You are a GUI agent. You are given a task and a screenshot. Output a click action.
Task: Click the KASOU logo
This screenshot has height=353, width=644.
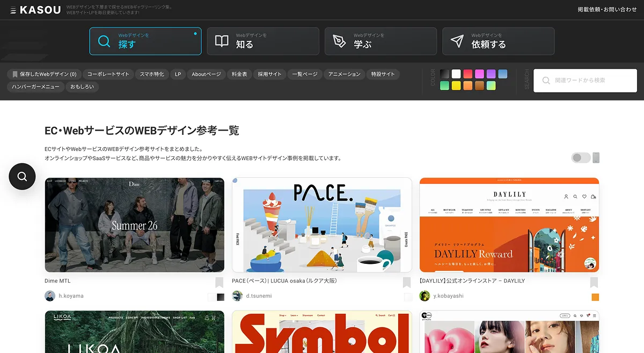[35, 10]
